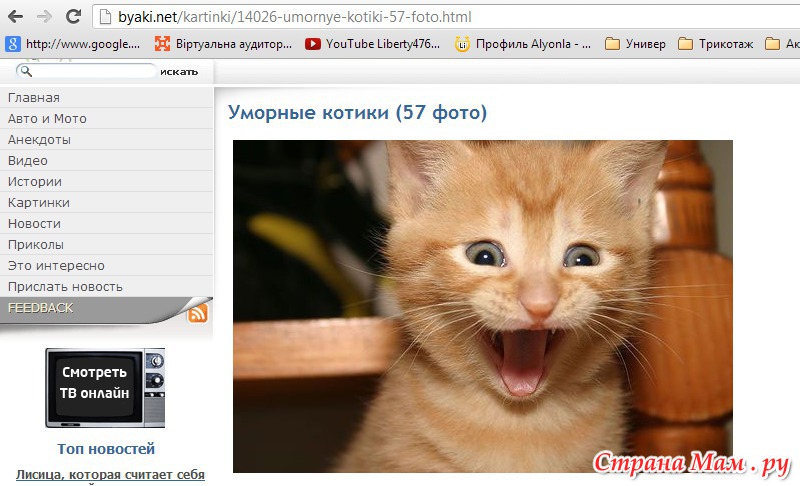Open the Профиль Alyonla bookmark
Viewport: 800px width, 486px height.
[x=523, y=44]
